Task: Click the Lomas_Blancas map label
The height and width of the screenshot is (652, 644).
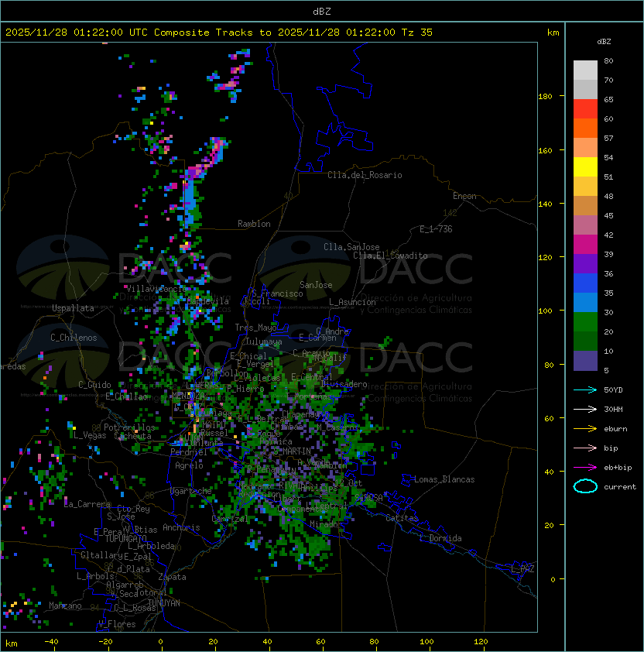Action: [x=444, y=479]
